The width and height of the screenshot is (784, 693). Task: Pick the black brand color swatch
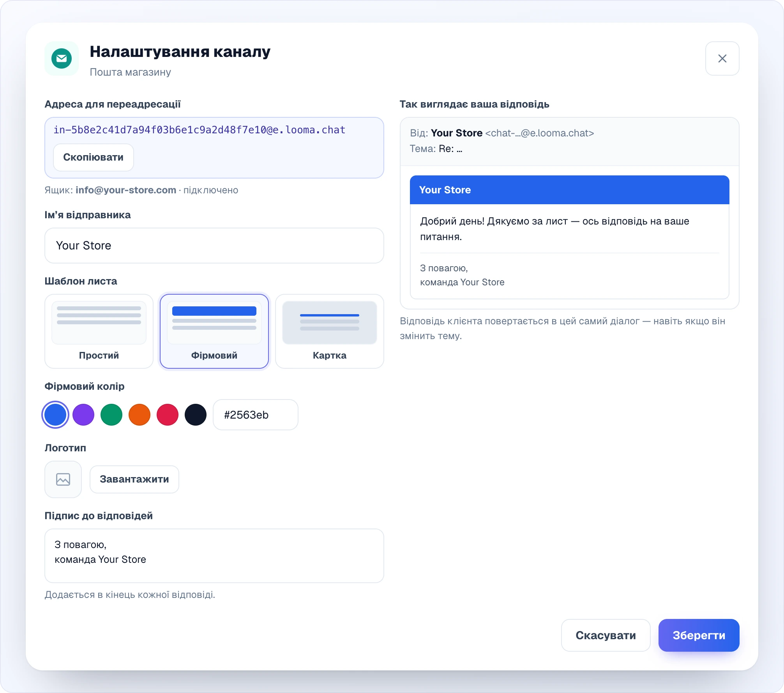click(x=196, y=415)
